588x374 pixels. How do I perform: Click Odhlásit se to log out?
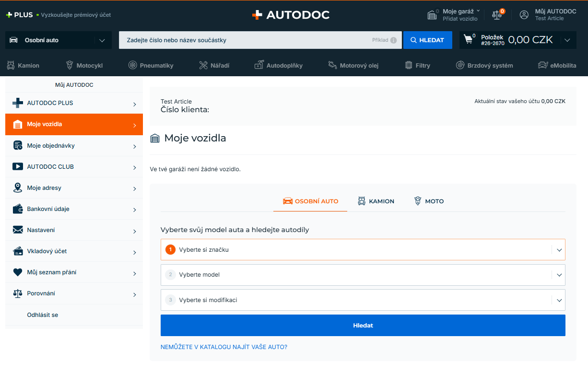[x=43, y=315]
